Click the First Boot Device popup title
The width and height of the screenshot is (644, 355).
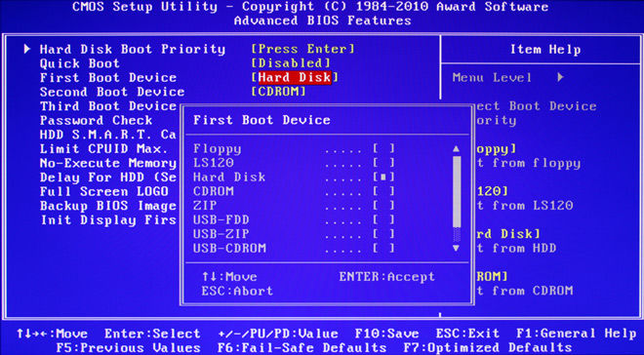tap(262, 120)
